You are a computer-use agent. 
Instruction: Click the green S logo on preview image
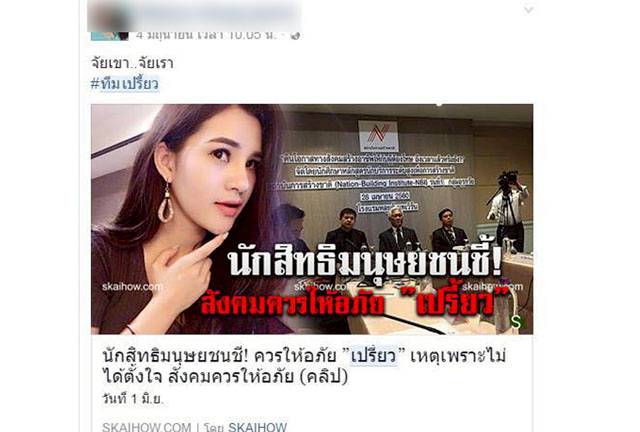pos(517,322)
